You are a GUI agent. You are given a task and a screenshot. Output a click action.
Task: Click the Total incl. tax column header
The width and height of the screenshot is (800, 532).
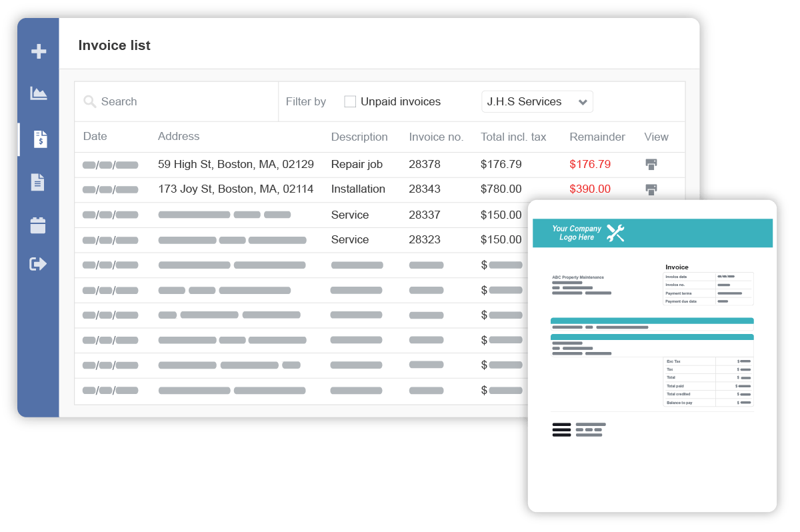pos(513,137)
